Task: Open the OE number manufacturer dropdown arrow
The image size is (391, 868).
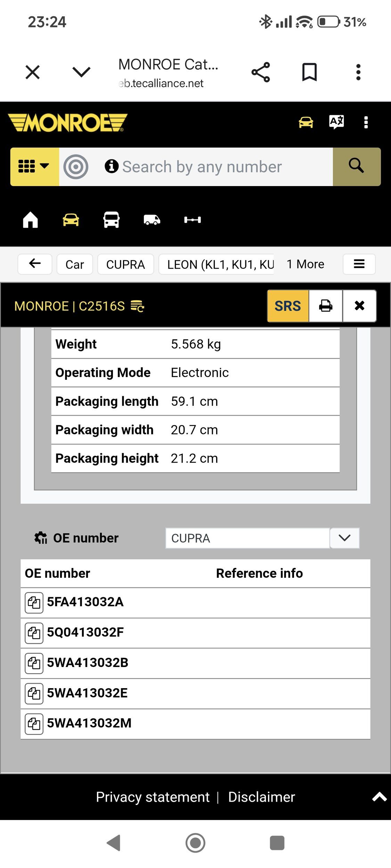Action: [344, 538]
